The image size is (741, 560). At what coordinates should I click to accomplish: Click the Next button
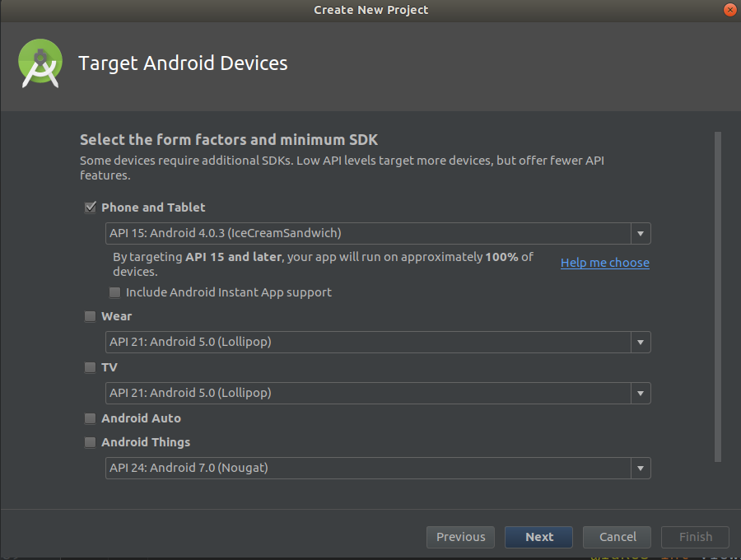538,537
